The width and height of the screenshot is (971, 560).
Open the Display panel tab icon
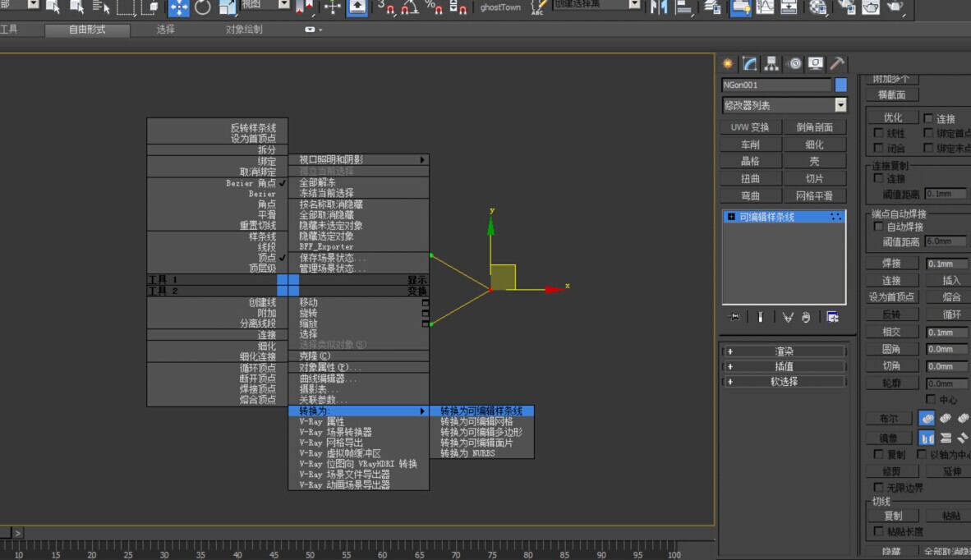click(816, 64)
